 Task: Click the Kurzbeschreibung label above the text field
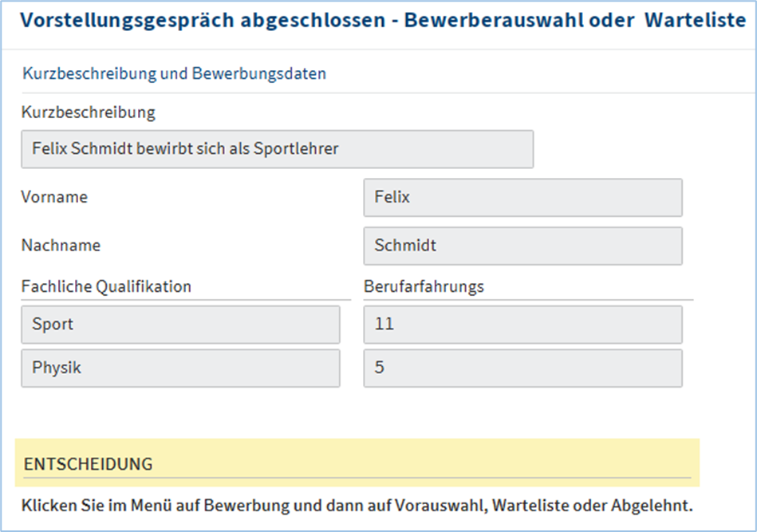(x=88, y=112)
